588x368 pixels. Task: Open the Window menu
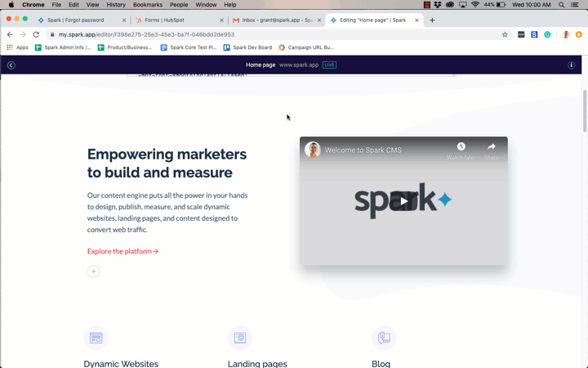pyautogui.click(x=206, y=5)
